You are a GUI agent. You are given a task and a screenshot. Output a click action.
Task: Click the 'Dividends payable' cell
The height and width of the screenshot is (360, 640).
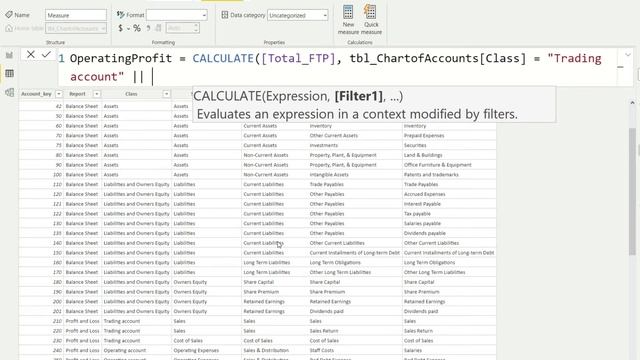[x=424, y=233]
